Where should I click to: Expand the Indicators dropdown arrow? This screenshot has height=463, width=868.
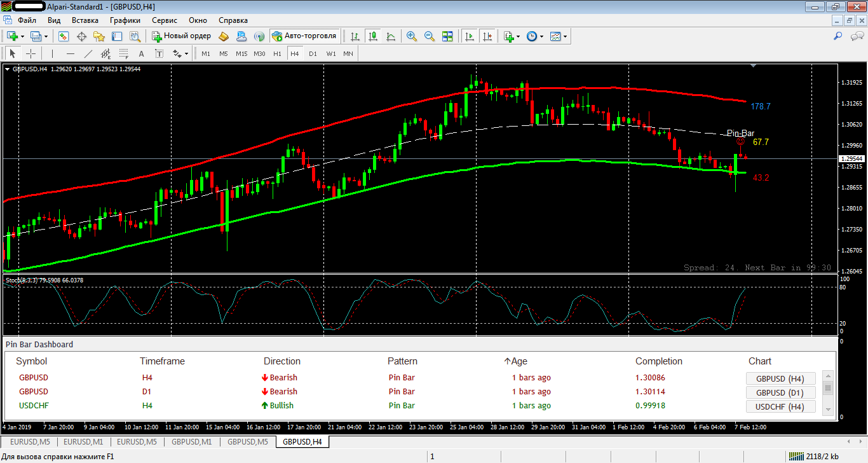click(519, 36)
